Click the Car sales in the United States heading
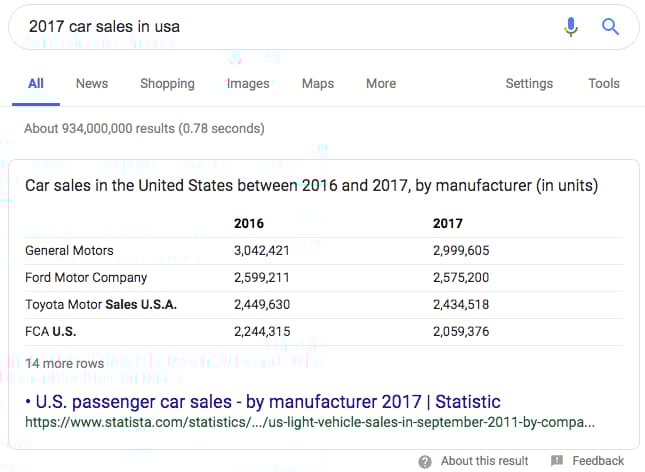 (311, 186)
